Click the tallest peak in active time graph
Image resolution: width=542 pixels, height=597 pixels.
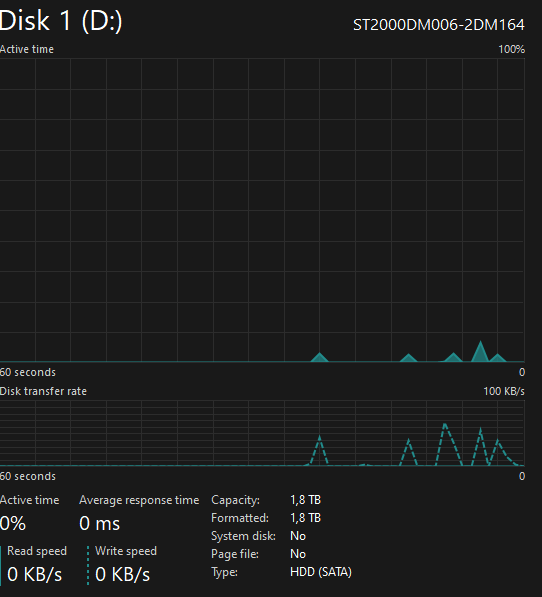tap(480, 351)
